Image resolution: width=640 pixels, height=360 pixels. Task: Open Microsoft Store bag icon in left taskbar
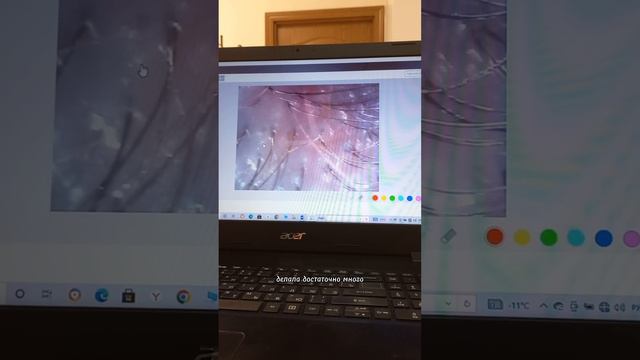128,296
